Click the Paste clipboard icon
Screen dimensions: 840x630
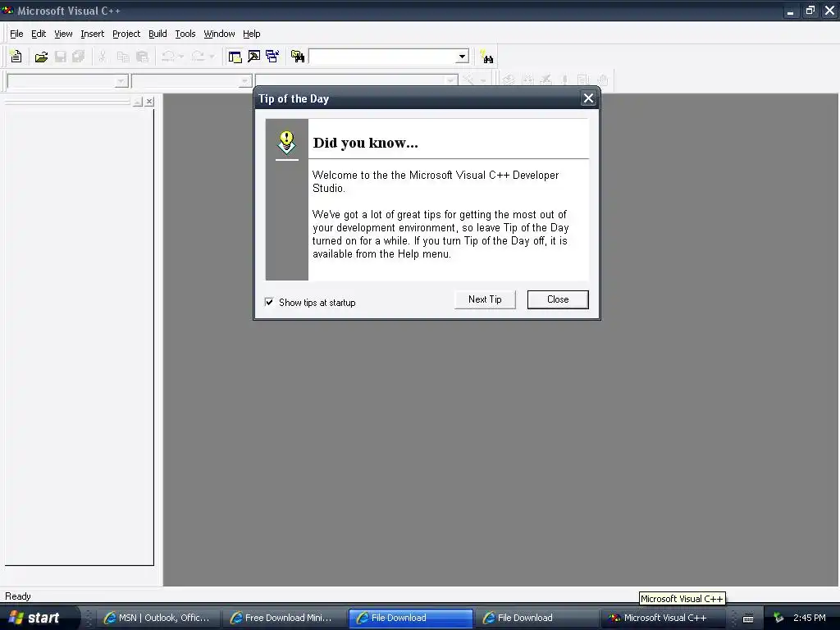click(x=142, y=57)
